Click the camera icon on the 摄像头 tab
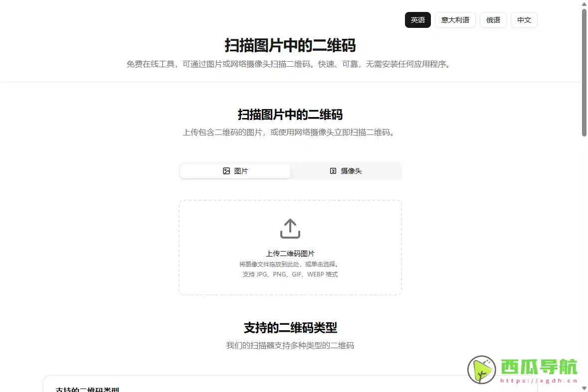Image resolution: width=588 pixels, height=392 pixels. 333,171
